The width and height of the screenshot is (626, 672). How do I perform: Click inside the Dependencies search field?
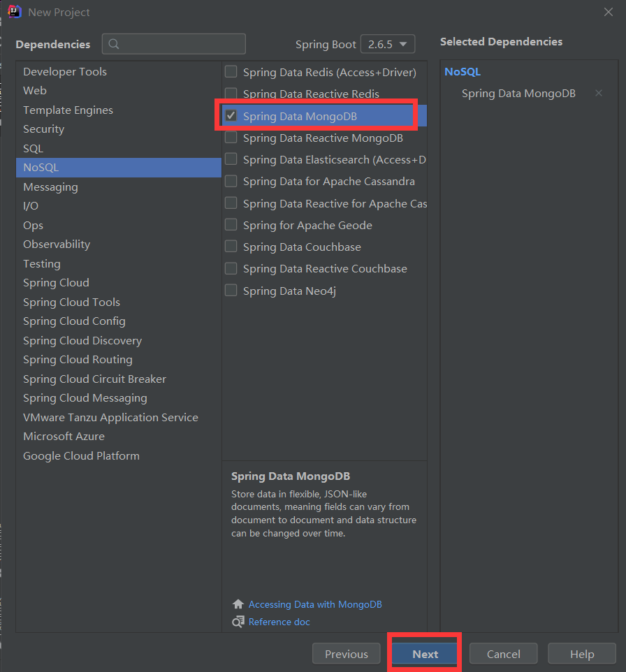(x=175, y=43)
